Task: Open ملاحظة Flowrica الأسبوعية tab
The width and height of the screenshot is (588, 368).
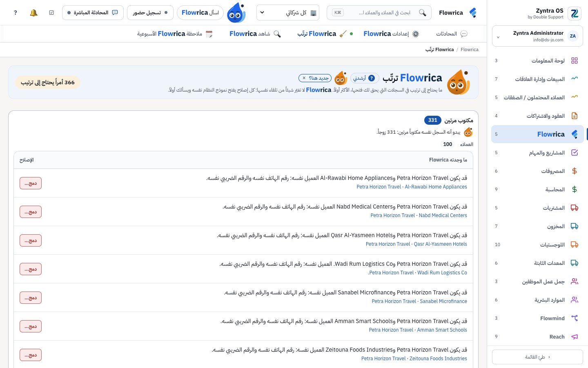Action: tap(175, 34)
